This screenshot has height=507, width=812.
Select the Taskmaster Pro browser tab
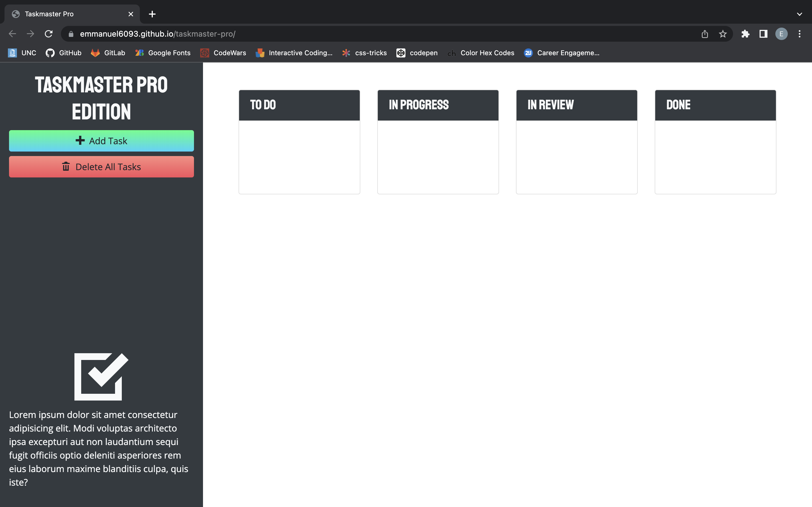coord(60,14)
